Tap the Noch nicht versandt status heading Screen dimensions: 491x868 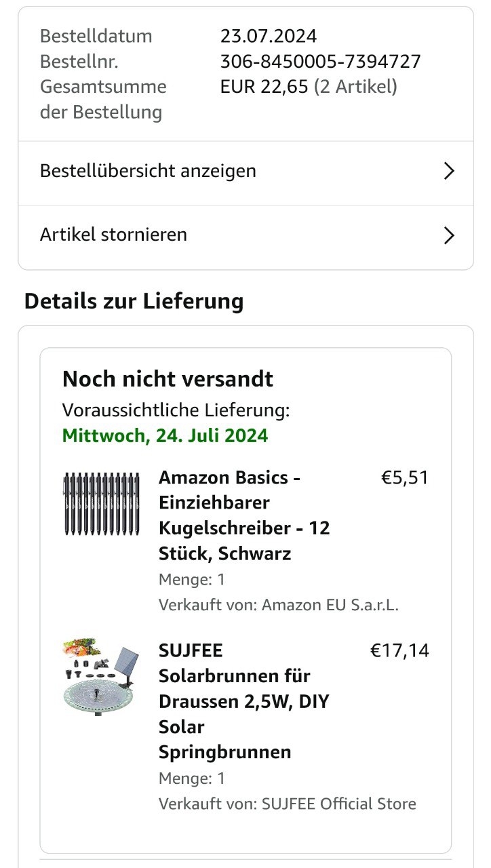pos(168,379)
